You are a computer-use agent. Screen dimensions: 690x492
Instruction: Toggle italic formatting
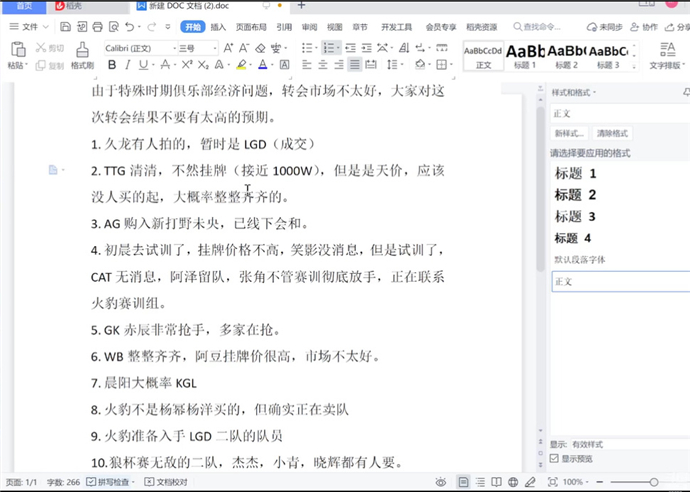click(128, 65)
